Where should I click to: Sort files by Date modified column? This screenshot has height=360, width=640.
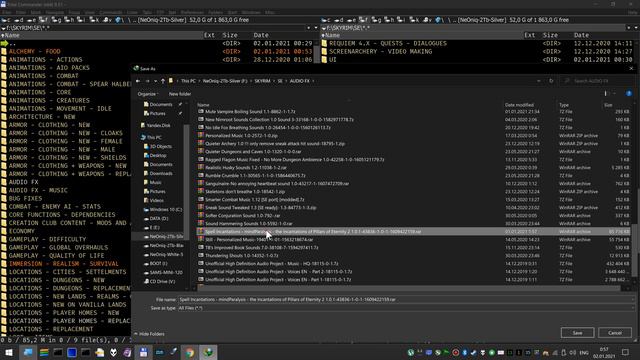[x=519, y=105]
